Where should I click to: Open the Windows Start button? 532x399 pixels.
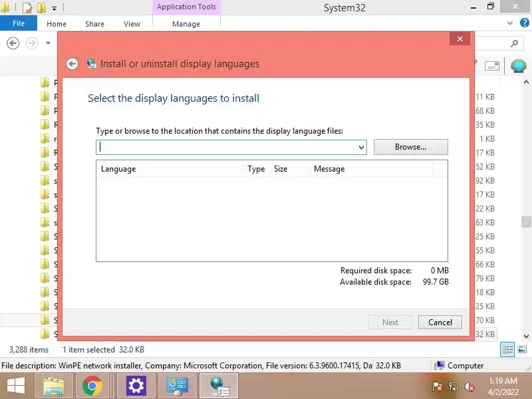(x=16, y=386)
